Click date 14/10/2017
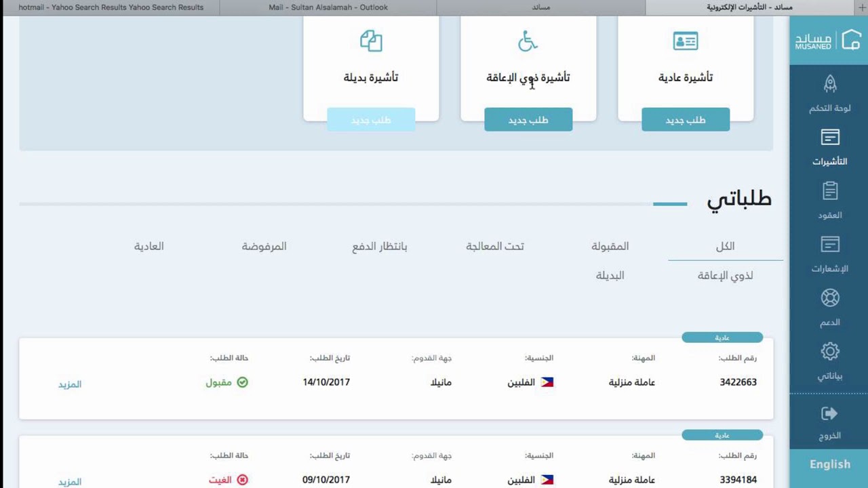Screen dimensions: 868x488 click(x=326, y=382)
